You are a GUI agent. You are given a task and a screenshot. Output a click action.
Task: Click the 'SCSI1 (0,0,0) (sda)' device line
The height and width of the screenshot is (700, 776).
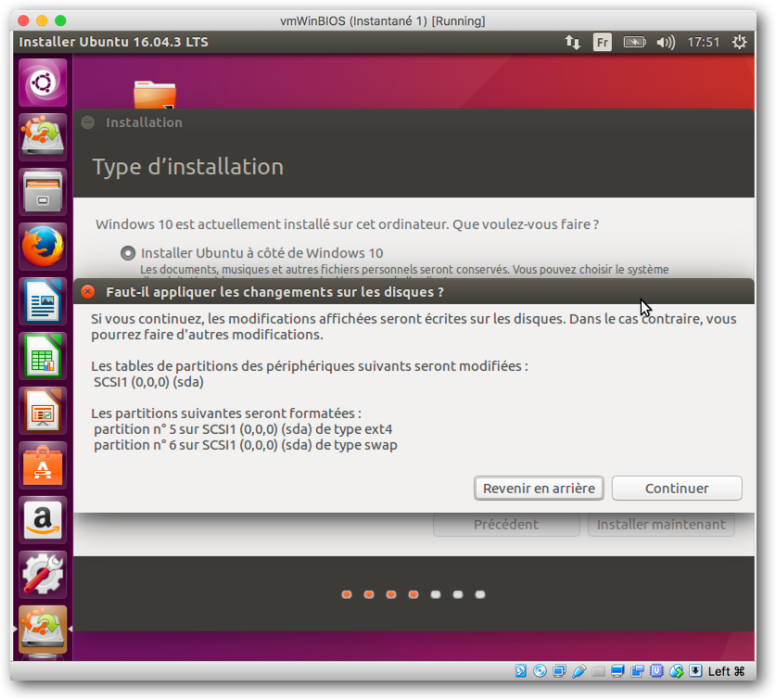(x=148, y=382)
